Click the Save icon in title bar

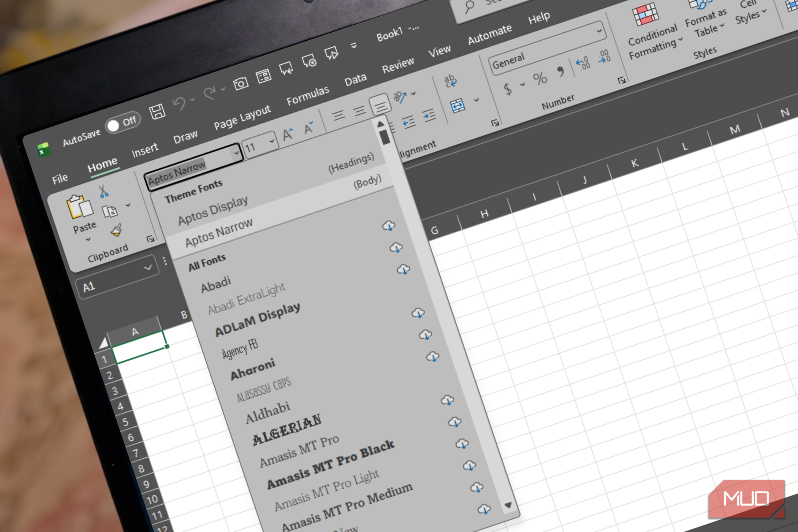157,112
